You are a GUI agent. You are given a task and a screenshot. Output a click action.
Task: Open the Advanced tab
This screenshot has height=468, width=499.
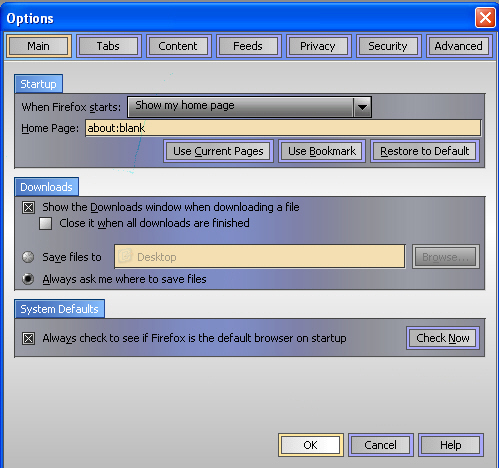459,46
